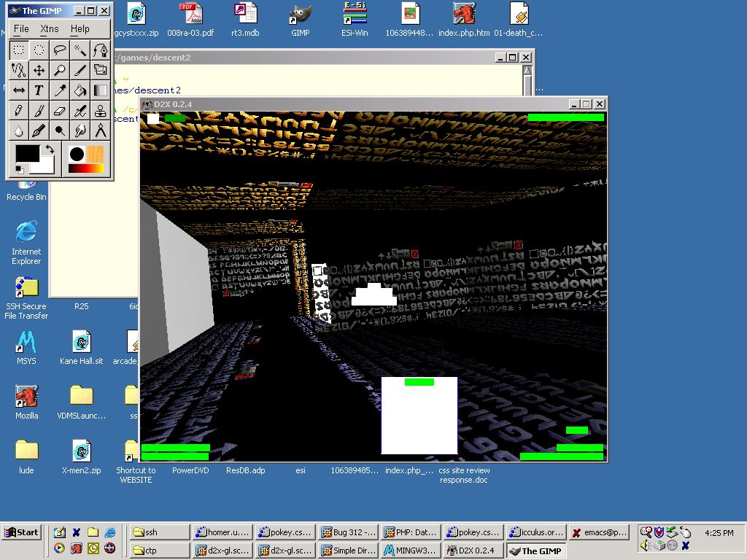Viewport: 747px width, 560px height.
Task: Click the Start button
Action: [x=22, y=532]
